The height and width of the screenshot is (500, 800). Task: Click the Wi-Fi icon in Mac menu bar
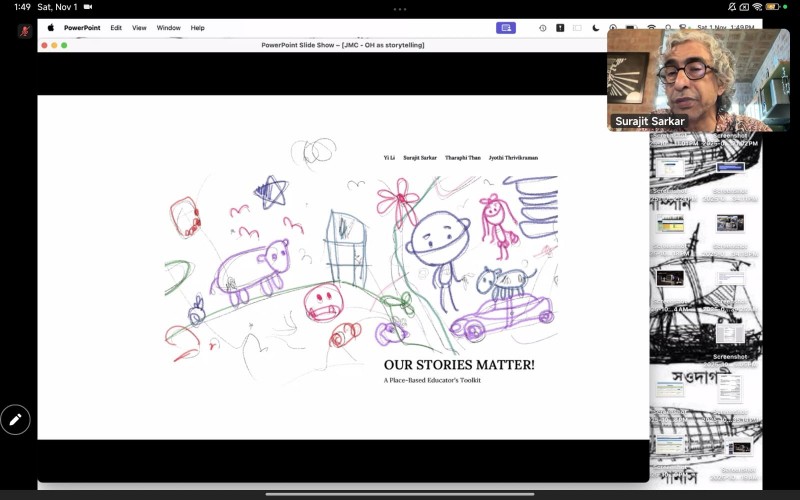[651, 28]
